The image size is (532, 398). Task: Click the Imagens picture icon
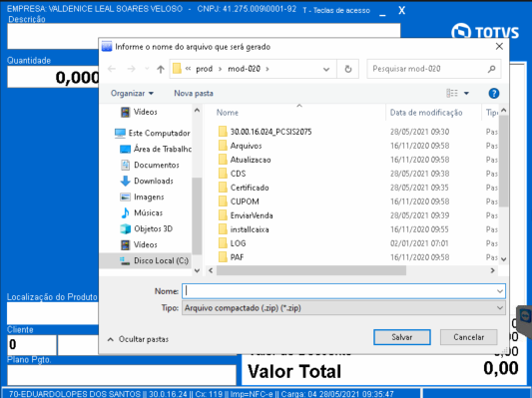(x=125, y=197)
